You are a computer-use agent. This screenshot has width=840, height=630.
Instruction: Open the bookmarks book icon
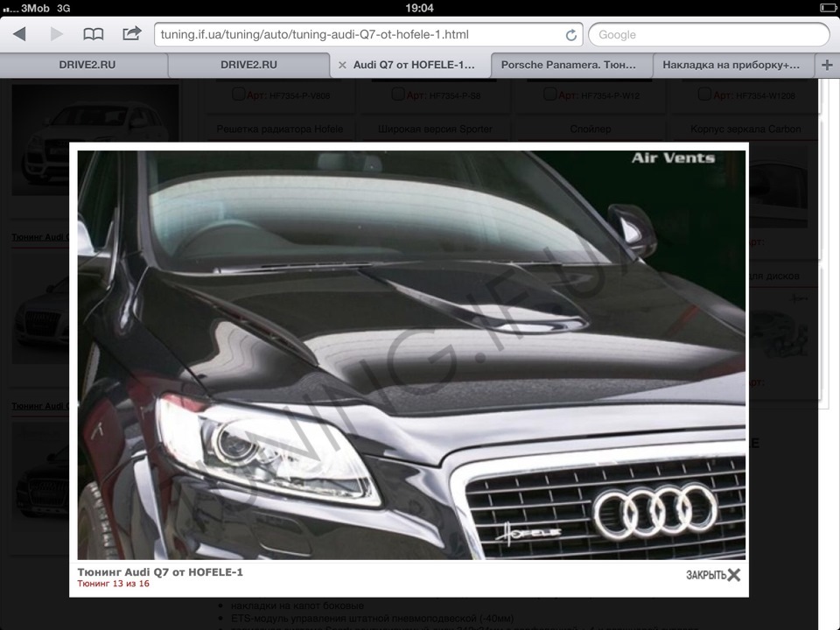[94, 35]
